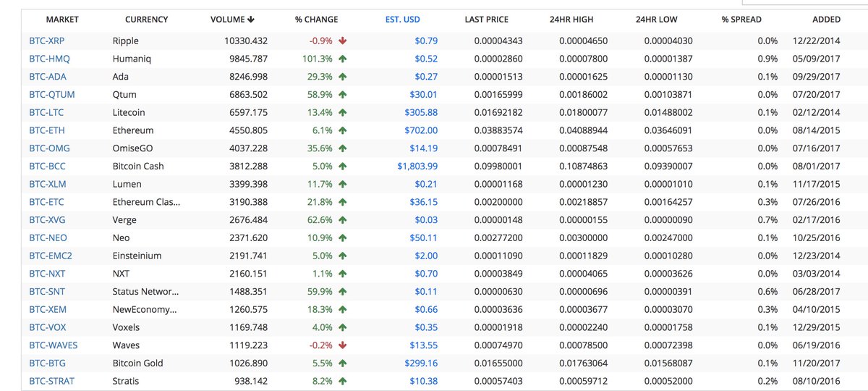Image resolution: width=868 pixels, height=391 pixels.
Task: Open the BTC-SNT market link
Action: click(47, 291)
